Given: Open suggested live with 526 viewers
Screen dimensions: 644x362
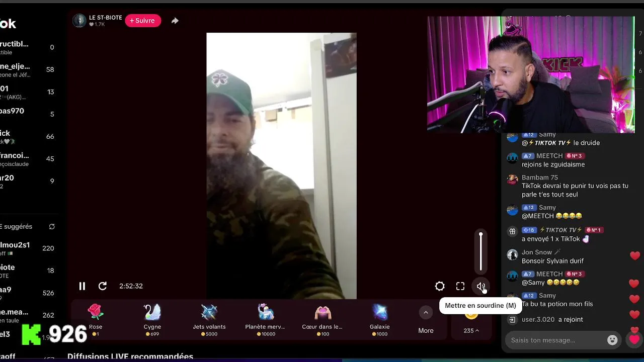Looking at the screenshot, I should 28,293.
